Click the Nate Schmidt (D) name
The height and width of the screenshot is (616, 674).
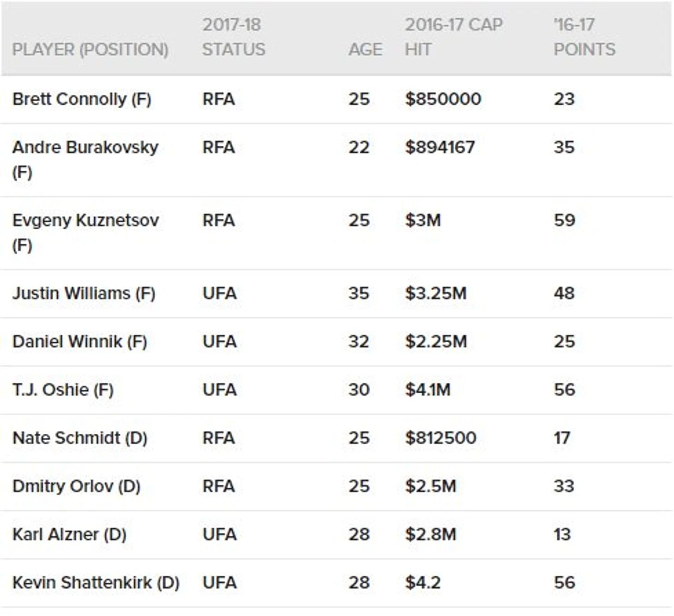click(x=79, y=438)
